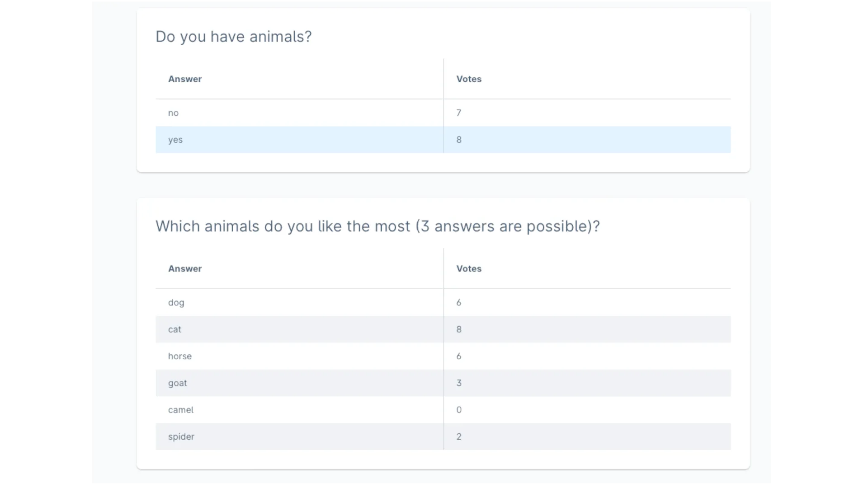Viewport: 868px width, 488px height.
Task: Click the Votes header in the animals table
Action: click(469, 268)
